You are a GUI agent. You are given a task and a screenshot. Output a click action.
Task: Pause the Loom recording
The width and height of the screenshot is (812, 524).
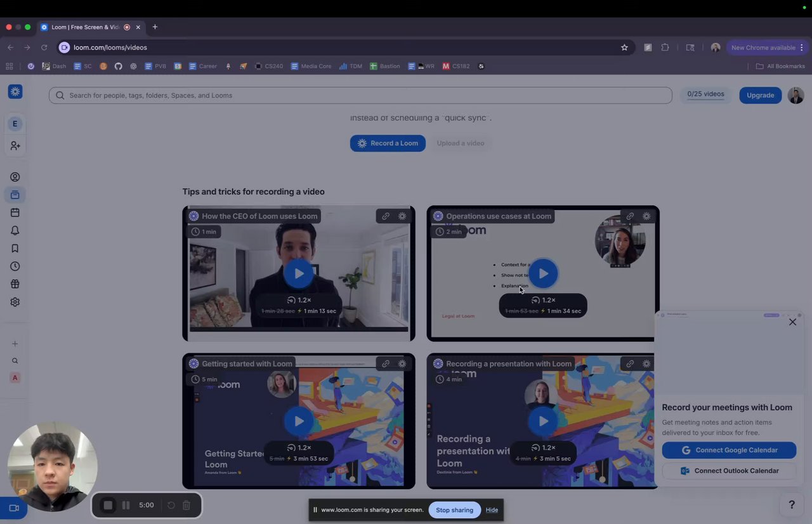coord(126,506)
